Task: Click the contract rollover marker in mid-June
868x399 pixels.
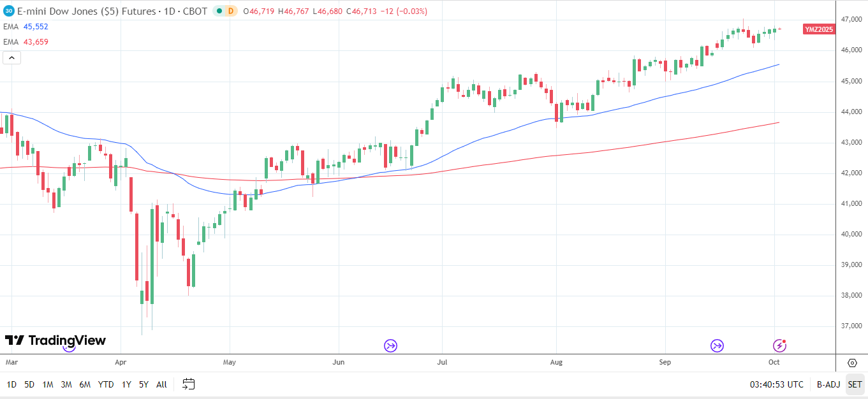Action: (x=390, y=345)
